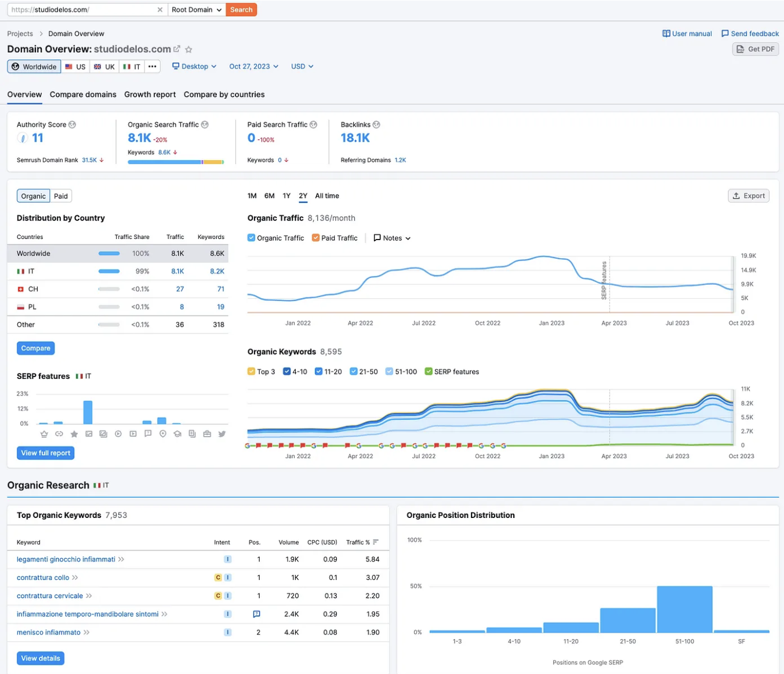Screen dimensions: 784x674
Task: Click the 51-100 position distribution bar
Action: 684,609
